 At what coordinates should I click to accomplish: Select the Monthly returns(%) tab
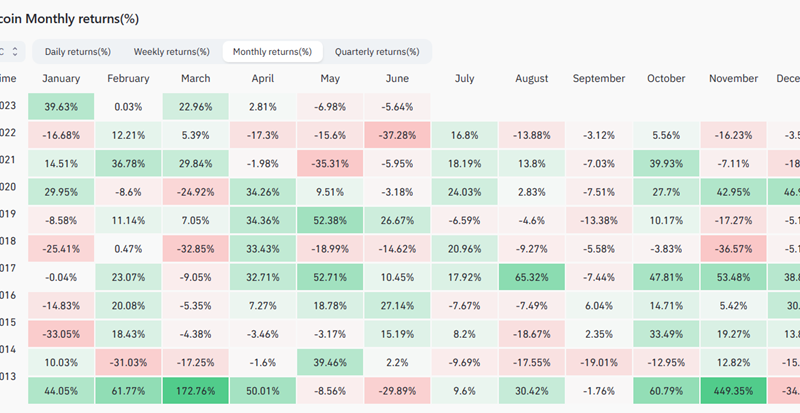tap(271, 51)
